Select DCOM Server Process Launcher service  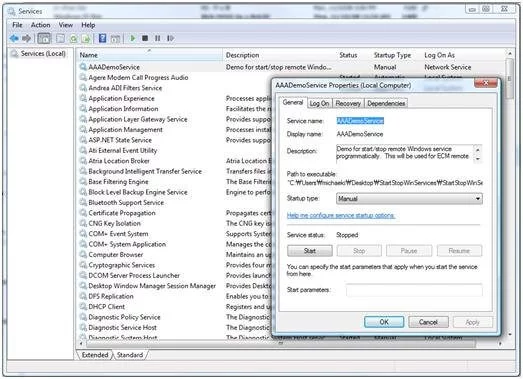(134, 276)
